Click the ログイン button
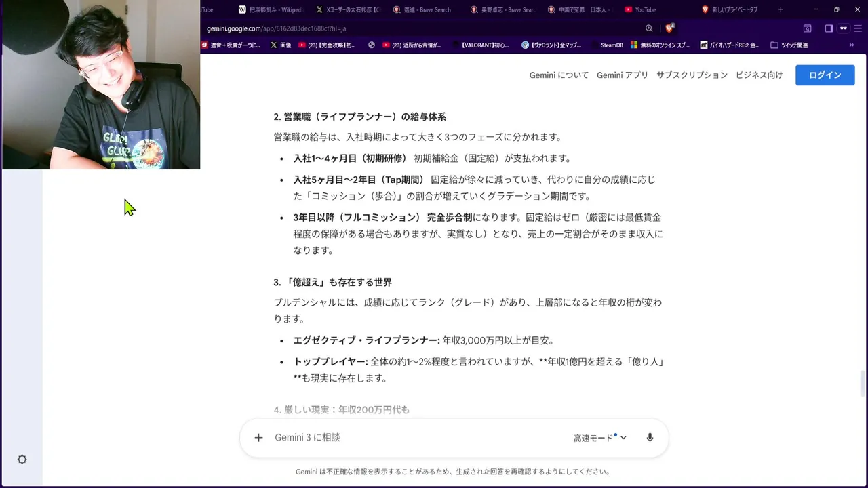 (x=825, y=75)
